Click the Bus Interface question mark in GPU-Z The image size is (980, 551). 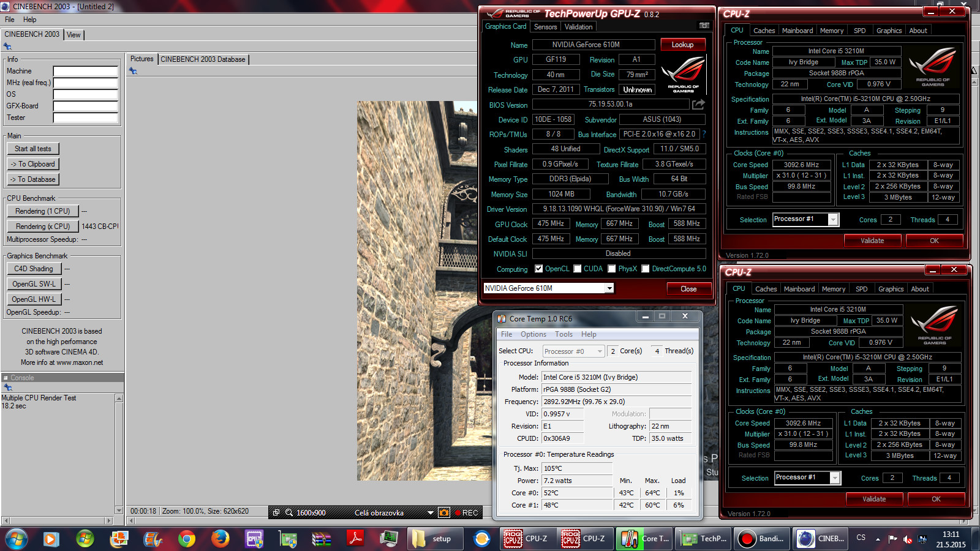click(704, 134)
